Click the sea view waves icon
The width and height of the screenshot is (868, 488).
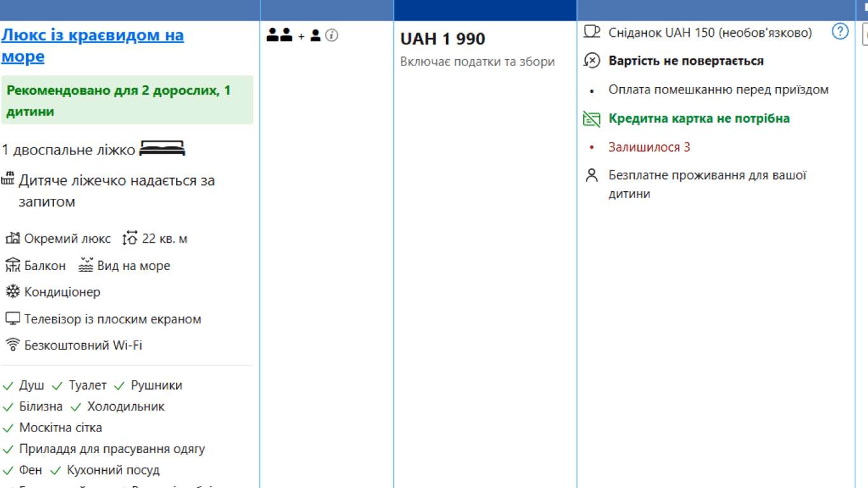(x=86, y=266)
